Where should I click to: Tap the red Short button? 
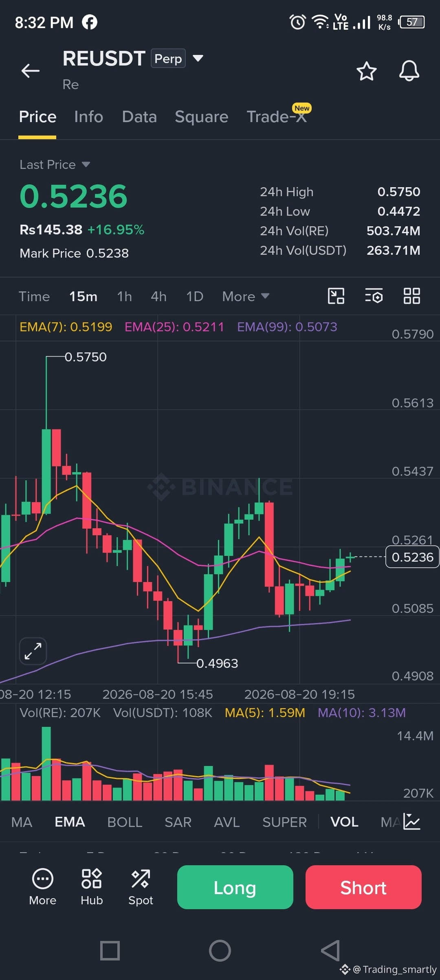pyautogui.click(x=363, y=887)
